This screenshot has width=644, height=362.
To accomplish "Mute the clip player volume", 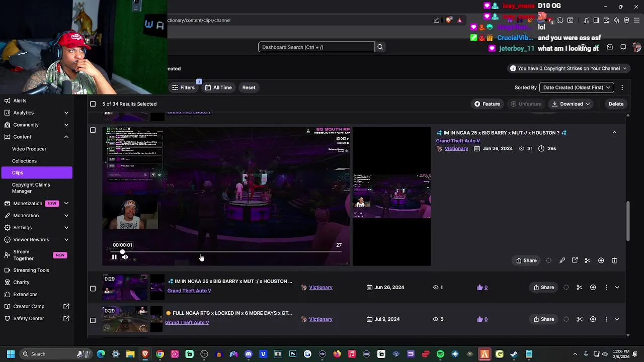I will (125, 257).
